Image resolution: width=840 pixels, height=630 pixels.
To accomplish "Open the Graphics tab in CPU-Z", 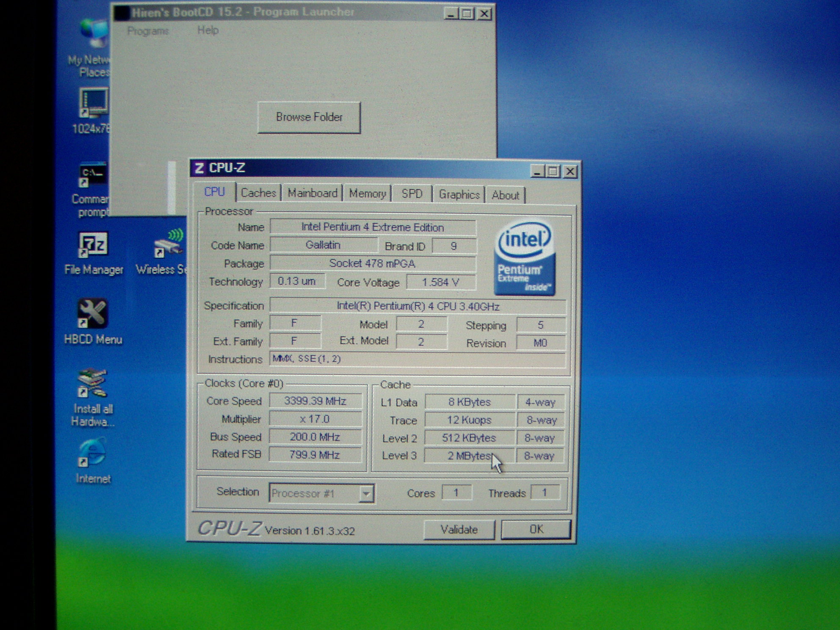I will [x=459, y=195].
